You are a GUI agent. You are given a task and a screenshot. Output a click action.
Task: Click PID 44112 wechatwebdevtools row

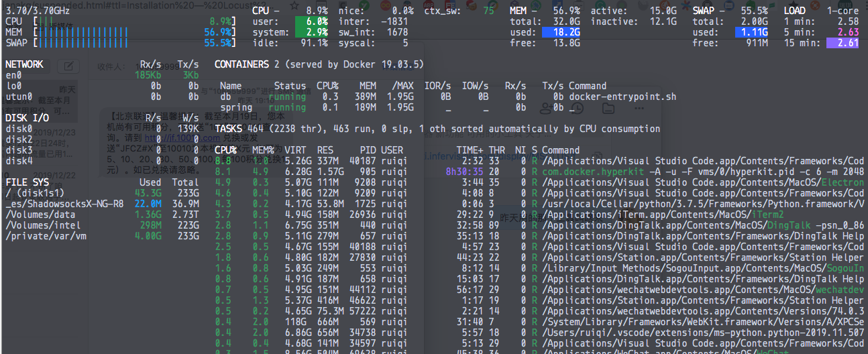click(x=362, y=290)
